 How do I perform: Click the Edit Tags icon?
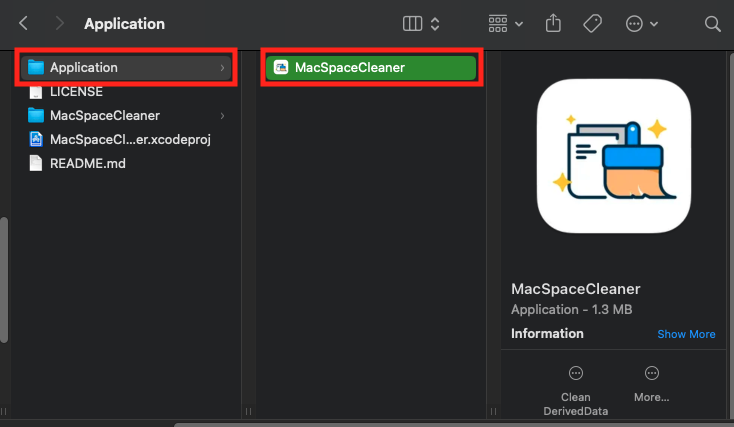[592, 23]
